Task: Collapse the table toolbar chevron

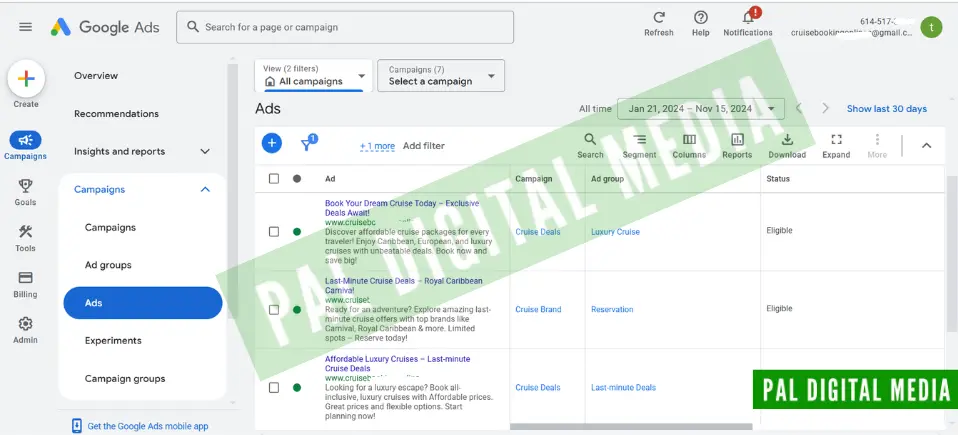Action: [x=926, y=145]
